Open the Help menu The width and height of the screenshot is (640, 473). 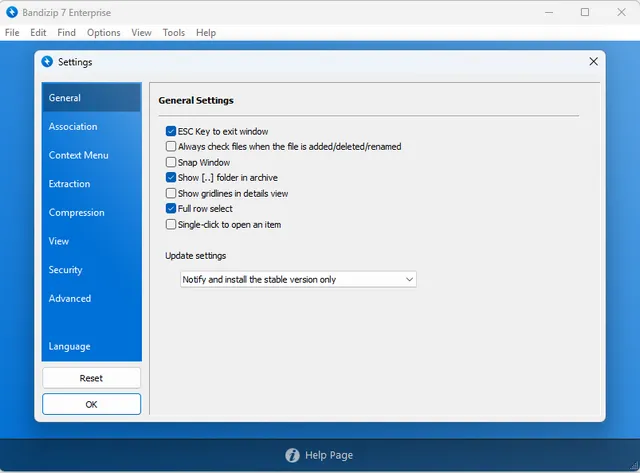point(206,33)
